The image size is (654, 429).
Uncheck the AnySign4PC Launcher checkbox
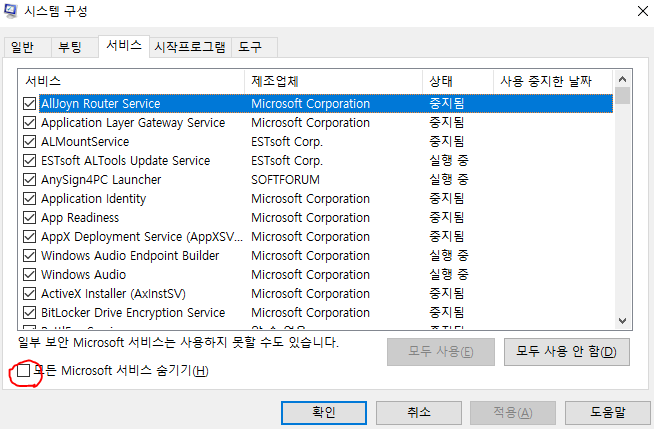29,180
